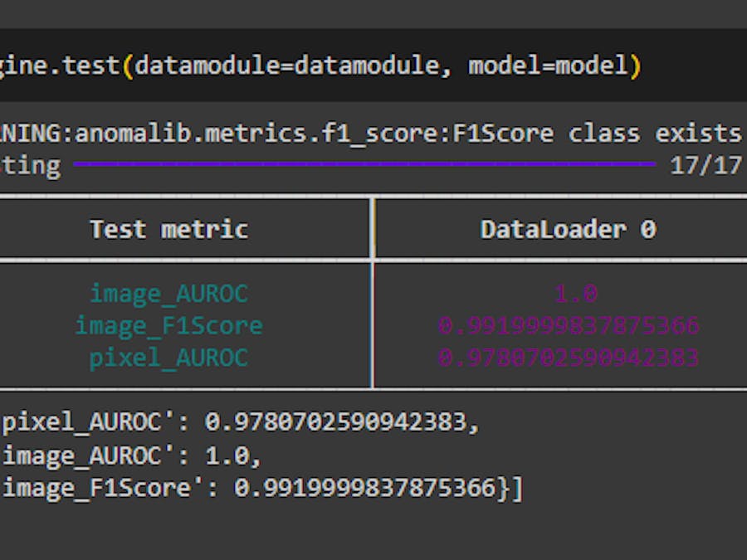Click the purple 0.9780702590942383 table value
This screenshot has height=560, width=747.
569,358
